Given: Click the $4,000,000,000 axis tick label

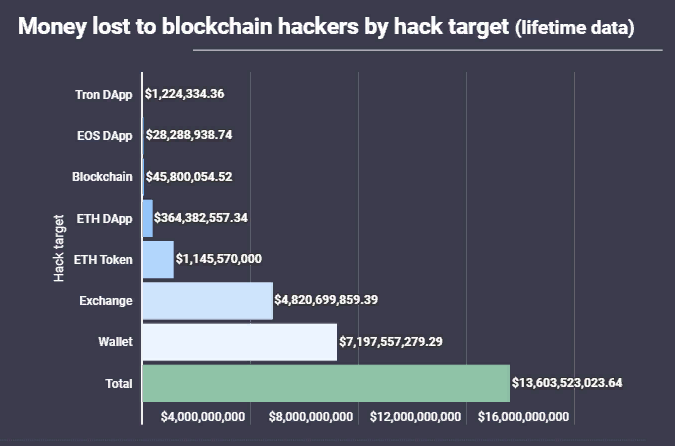Looking at the screenshot, I should coord(203,417).
